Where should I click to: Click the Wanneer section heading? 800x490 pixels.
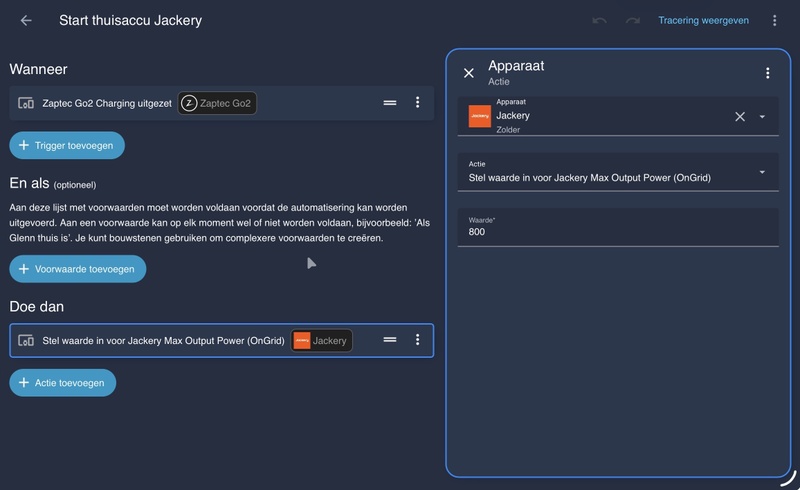pyautogui.click(x=38, y=69)
